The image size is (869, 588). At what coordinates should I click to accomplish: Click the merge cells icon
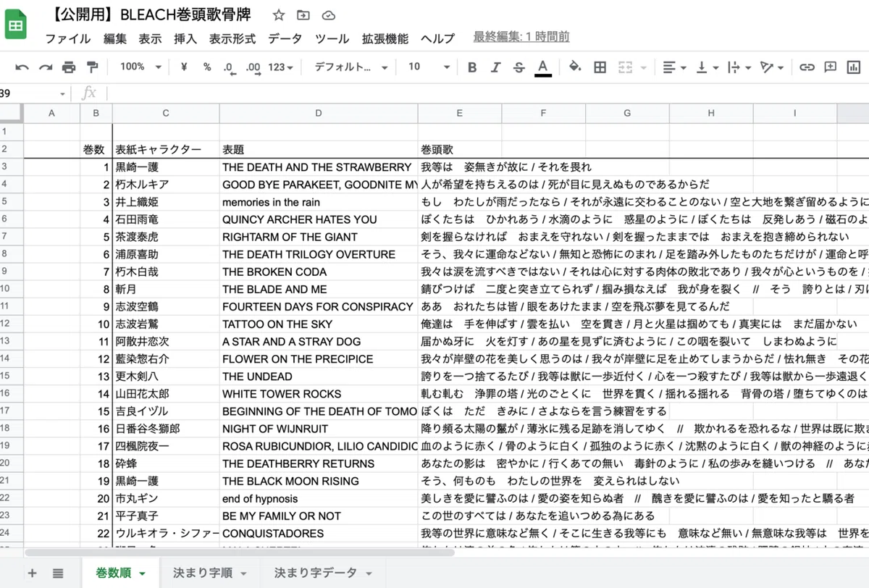point(625,67)
